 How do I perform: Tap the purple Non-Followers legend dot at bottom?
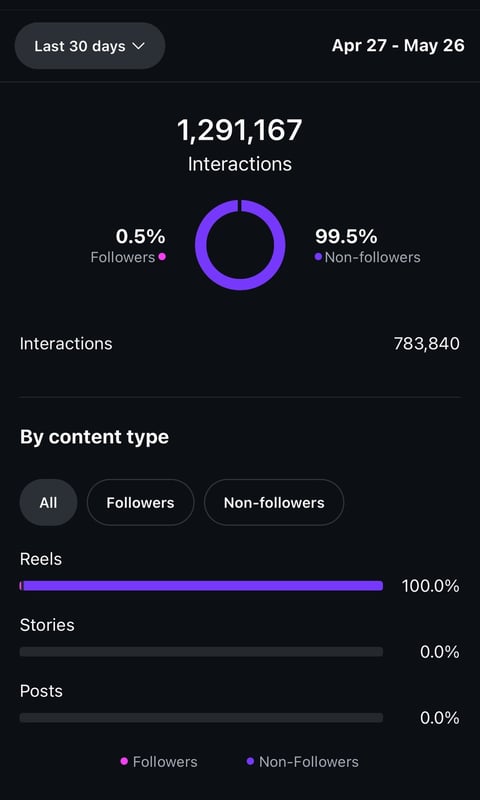point(250,762)
